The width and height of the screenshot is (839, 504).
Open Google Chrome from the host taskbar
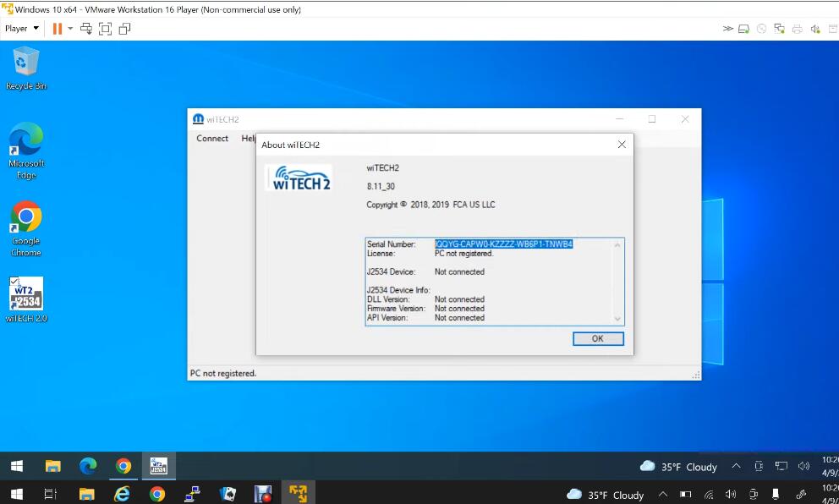tap(157, 494)
